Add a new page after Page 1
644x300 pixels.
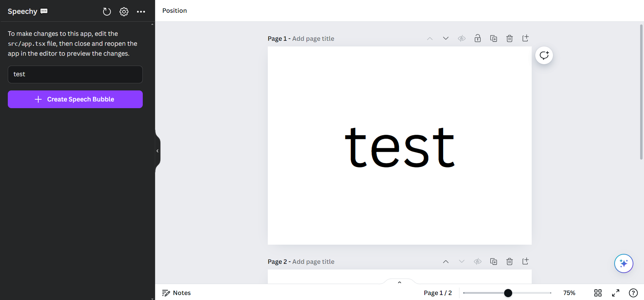click(x=525, y=38)
